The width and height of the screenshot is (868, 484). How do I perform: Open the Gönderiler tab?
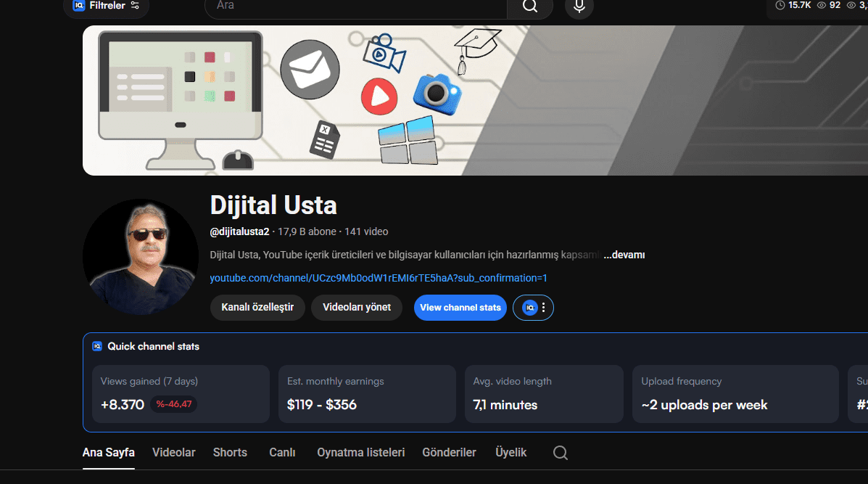tap(449, 452)
